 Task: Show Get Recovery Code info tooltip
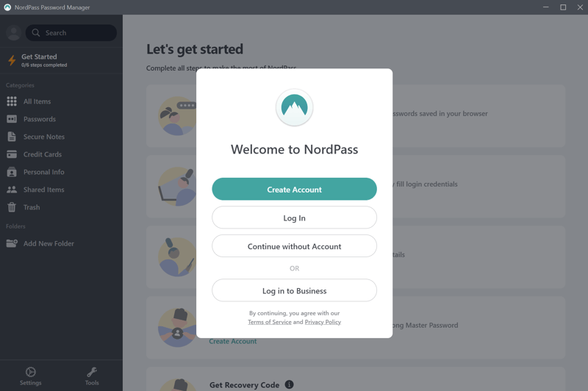click(x=289, y=384)
